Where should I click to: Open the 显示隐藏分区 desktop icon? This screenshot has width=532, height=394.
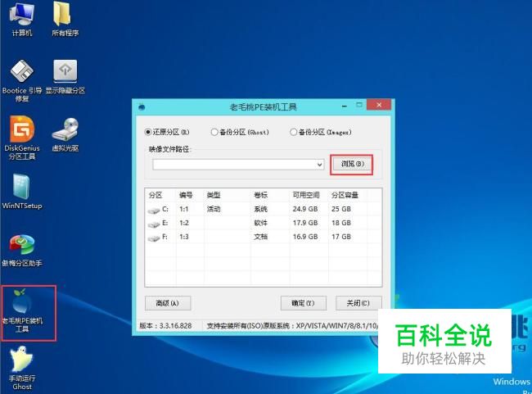65,77
